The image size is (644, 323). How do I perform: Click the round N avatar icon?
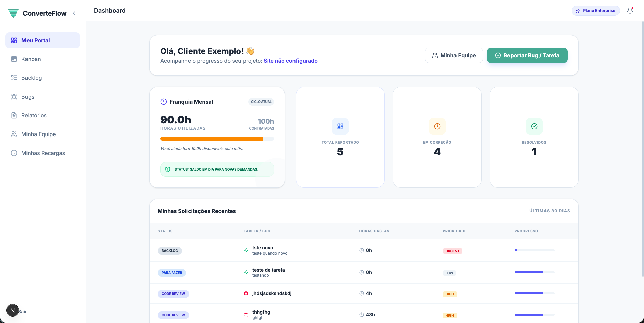click(x=13, y=310)
